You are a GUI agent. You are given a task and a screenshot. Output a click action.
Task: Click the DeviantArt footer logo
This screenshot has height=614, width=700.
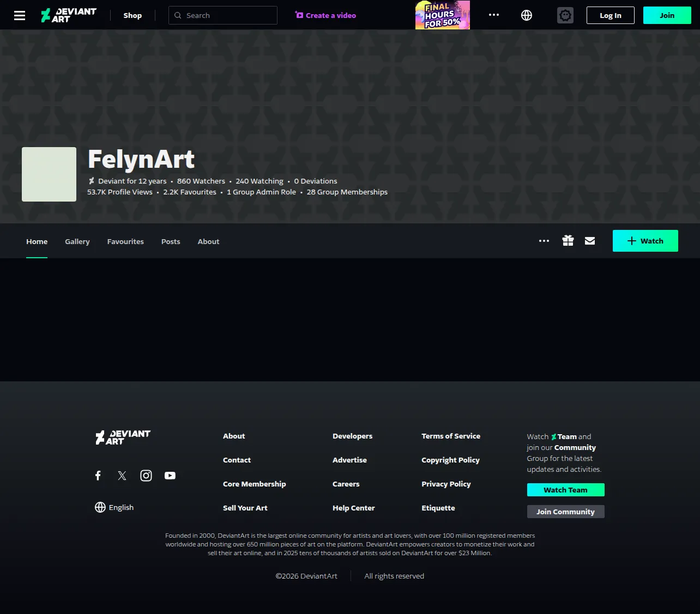tap(123, 437)
